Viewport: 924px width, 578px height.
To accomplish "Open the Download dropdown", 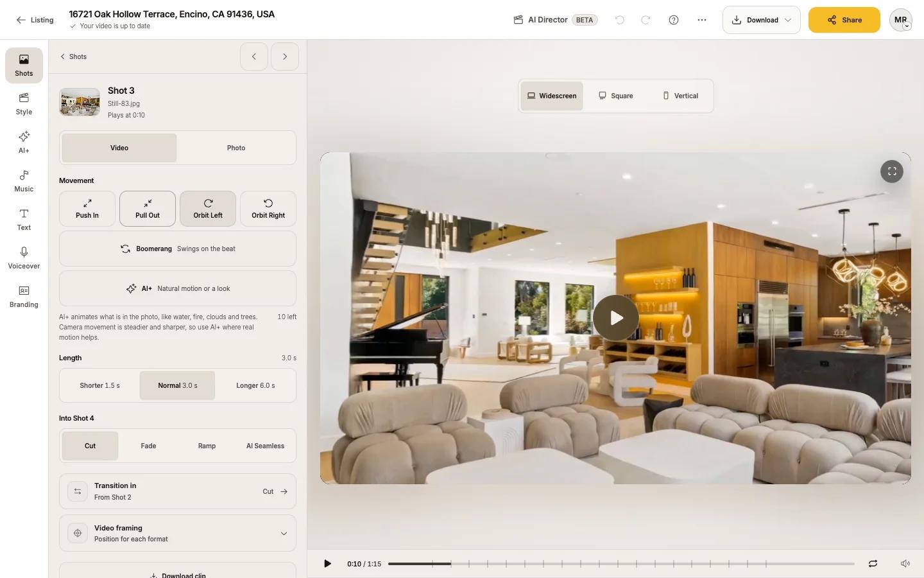I will pyautogui.click(x=762, y=20).
